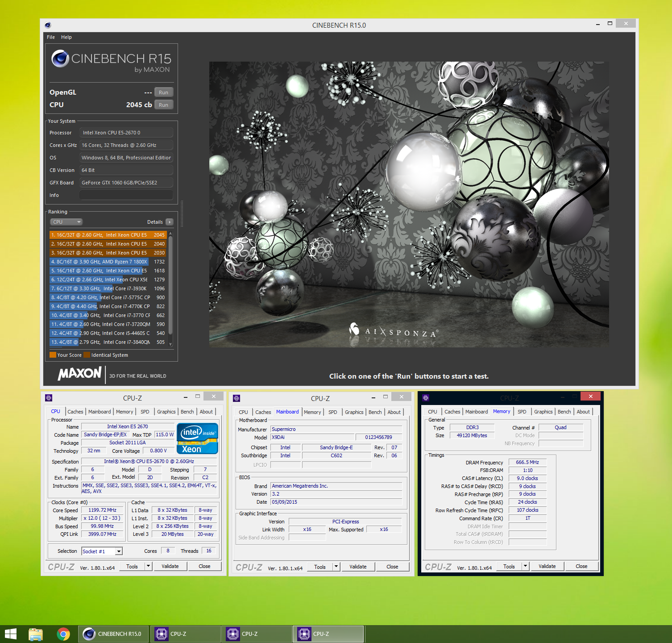Switch to third CPU-Z taskbar item
This screenshot has width=672, height=643.
click(x=328, y=634)
